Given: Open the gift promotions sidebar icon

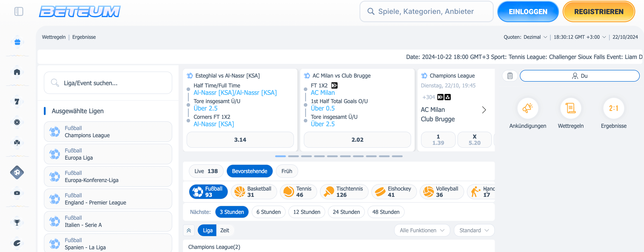Looking at the screenshot, I should click(x=17, y=42).
